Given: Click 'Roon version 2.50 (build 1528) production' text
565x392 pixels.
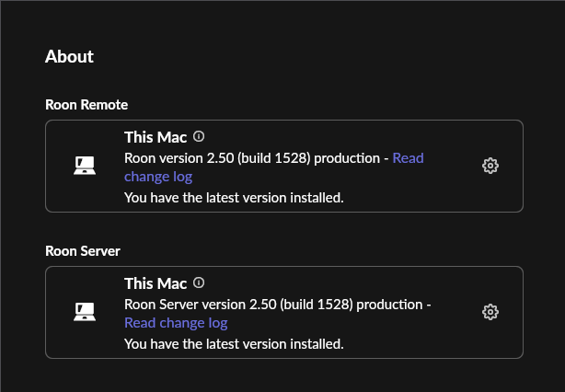Looking at the screenshot, I should 252,158.
